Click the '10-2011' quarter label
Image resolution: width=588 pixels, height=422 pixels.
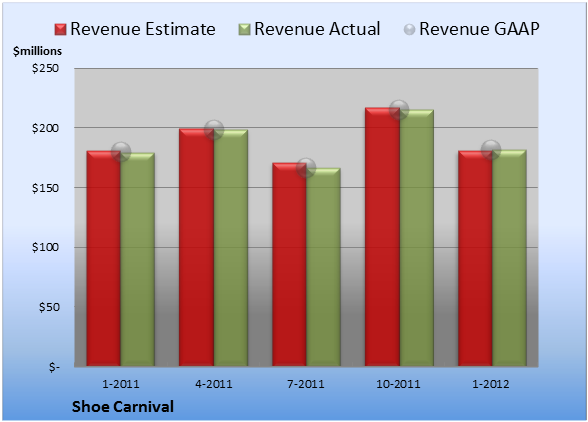point(398,384)
